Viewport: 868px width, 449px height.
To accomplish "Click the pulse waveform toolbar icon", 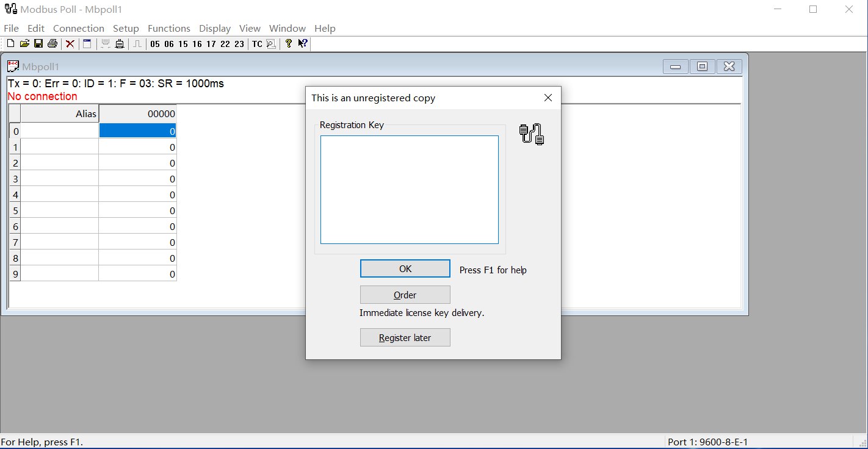I will click(x=137, y=43).
